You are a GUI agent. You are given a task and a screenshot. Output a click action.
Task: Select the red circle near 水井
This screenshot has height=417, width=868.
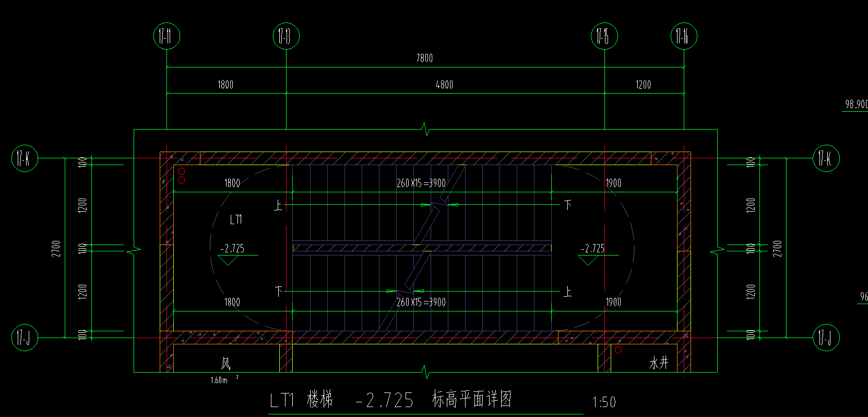pos(619,350)
